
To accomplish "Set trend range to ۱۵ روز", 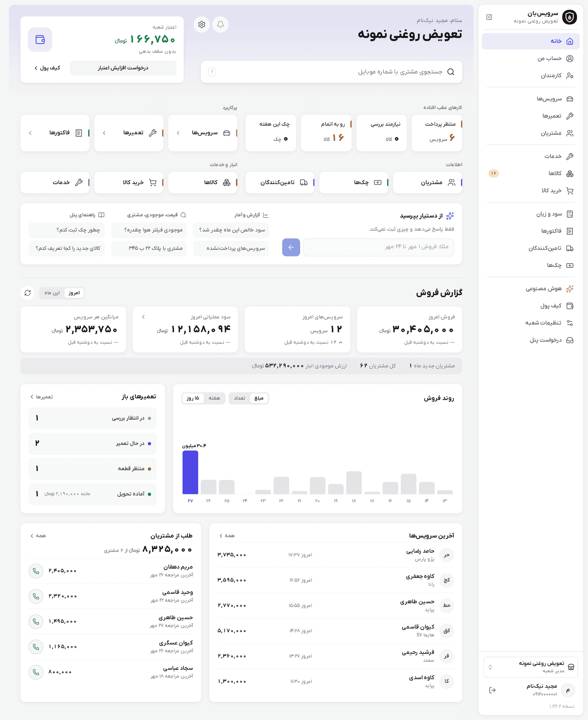I will [x=193, y=398].
